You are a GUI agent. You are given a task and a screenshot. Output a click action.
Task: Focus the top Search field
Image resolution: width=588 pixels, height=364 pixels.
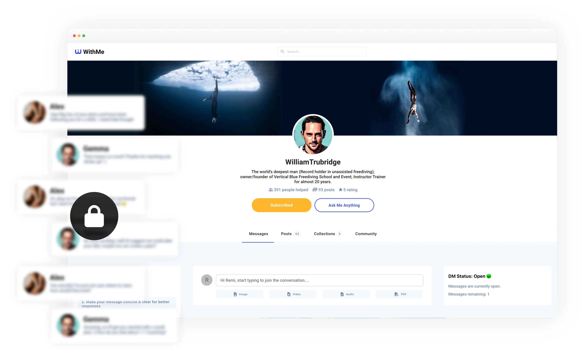click(322, 51)
